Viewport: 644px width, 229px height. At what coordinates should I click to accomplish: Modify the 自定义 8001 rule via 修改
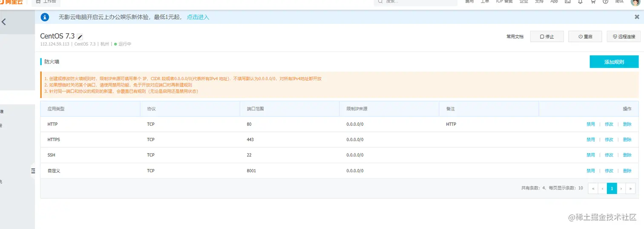click(609, 171)
